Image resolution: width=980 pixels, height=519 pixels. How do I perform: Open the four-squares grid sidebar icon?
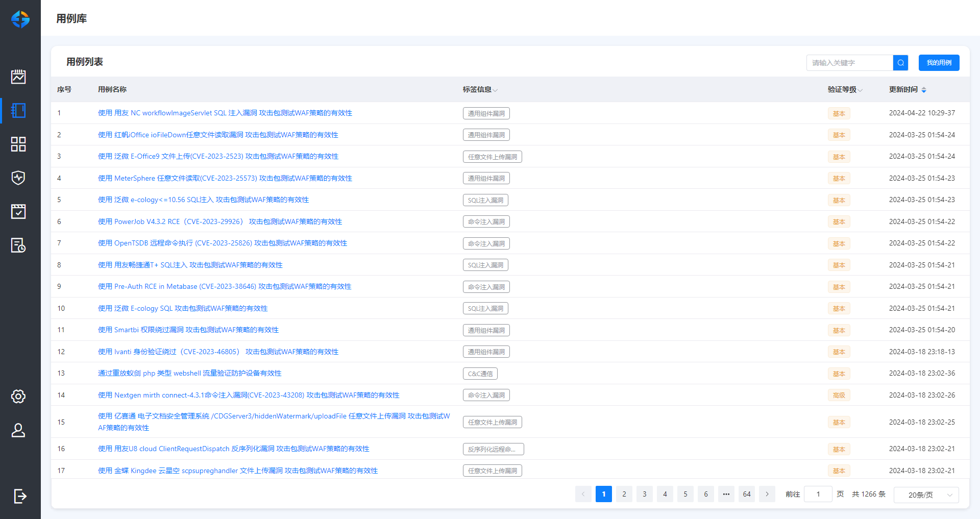[18, 144]
